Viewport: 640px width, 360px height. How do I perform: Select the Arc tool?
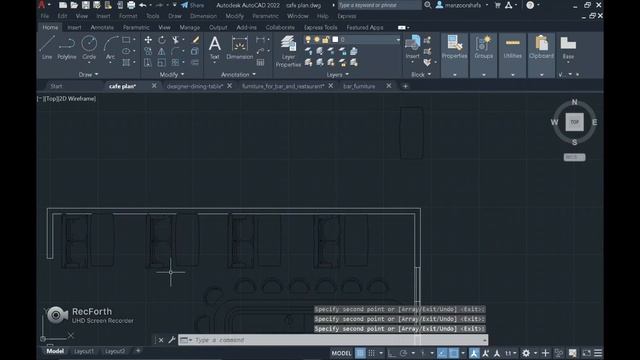[x=110, y=48]
